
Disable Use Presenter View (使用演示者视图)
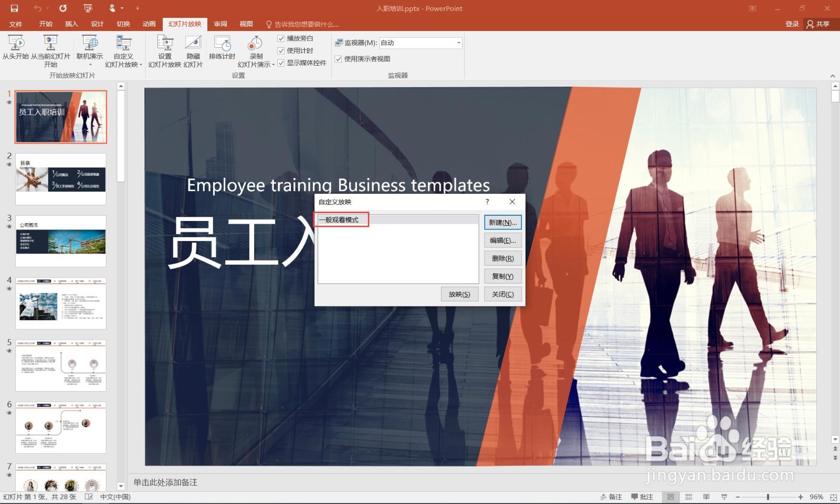tap(339, 59)
